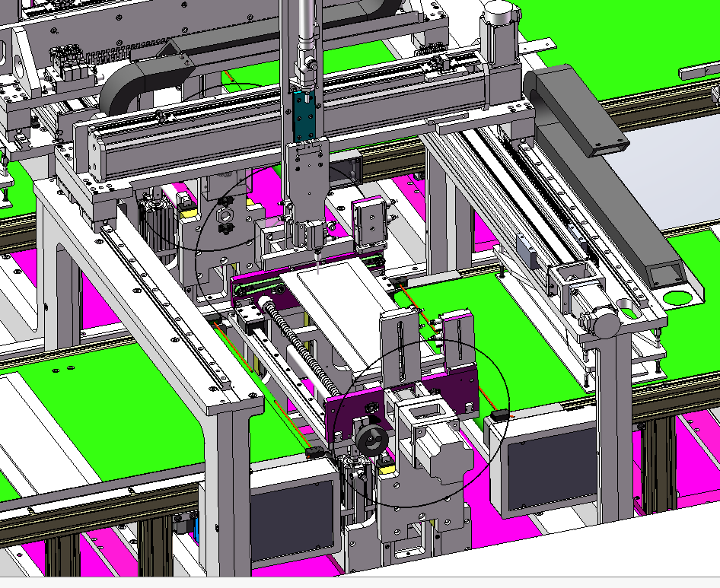Viewport: 720px width, 588px height.
Task: Select the circular hole in the right bracket plate
Action: (x=677, y=299)
